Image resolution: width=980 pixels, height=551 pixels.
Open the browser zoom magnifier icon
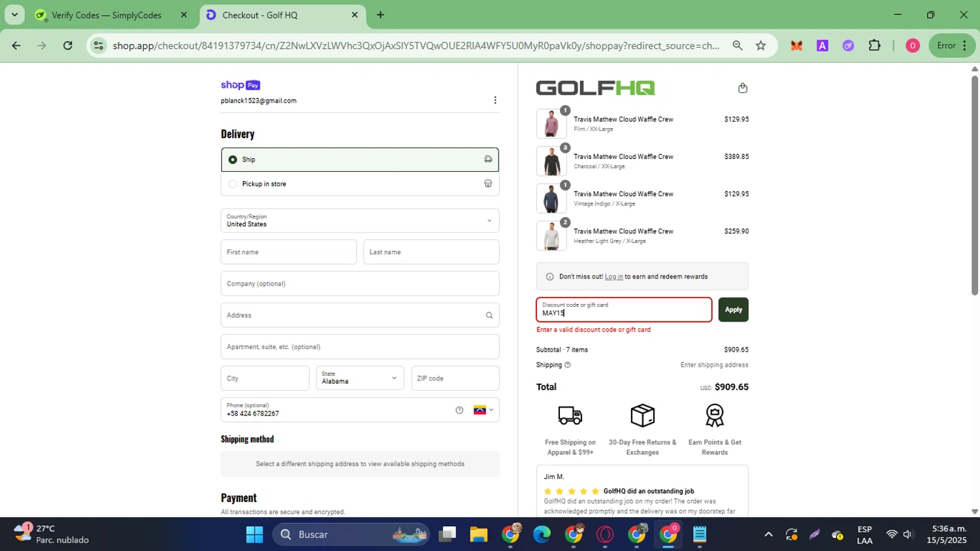(x=737, y=45)
